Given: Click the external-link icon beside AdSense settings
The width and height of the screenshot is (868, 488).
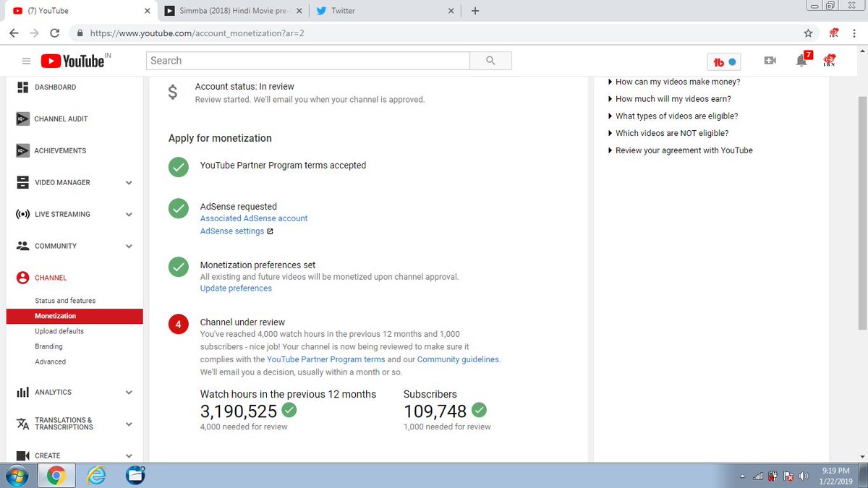Looking at the screenshot, I should [x=270, y=231].
